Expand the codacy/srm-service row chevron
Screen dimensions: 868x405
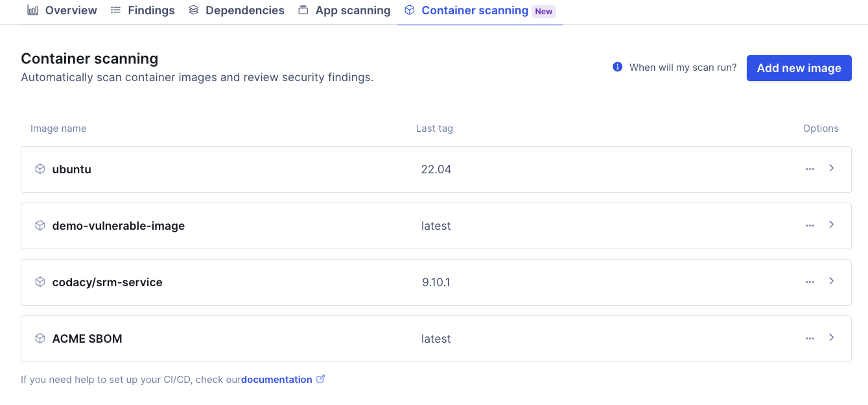pos(832,282)
